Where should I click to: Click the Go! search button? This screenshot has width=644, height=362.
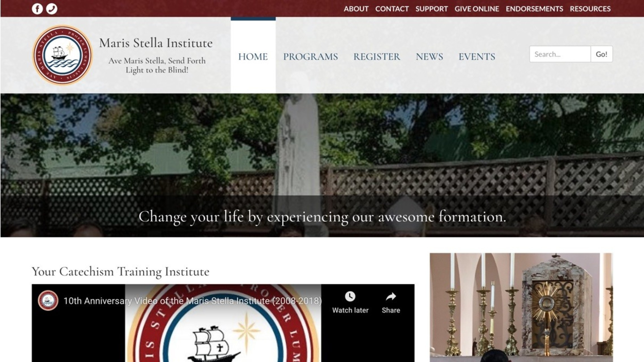tap(602, 54)
